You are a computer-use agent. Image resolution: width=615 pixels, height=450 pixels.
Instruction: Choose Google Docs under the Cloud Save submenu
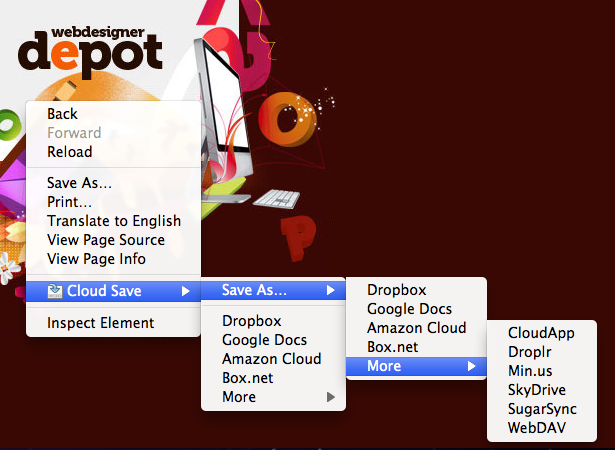pyautogui.click(x=273, y=340)
